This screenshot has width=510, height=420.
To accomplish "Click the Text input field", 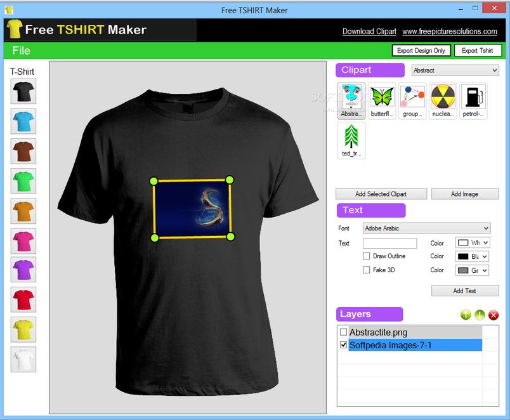I will pos(389,243).
